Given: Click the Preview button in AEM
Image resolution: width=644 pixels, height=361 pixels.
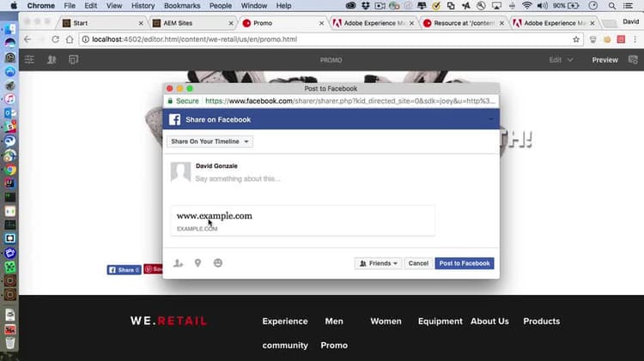Looking at the screenshot, I should 605,60.
